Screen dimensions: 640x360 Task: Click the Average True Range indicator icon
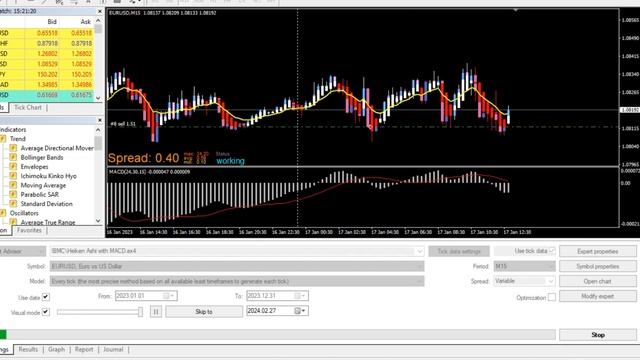pos(13,222)
